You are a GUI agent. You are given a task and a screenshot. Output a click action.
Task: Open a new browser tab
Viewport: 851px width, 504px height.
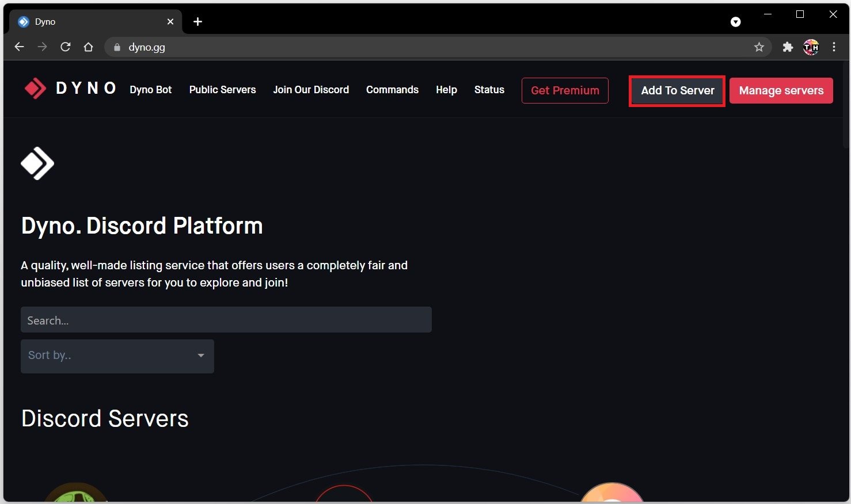pyautogui.click(x=197, y=22)
